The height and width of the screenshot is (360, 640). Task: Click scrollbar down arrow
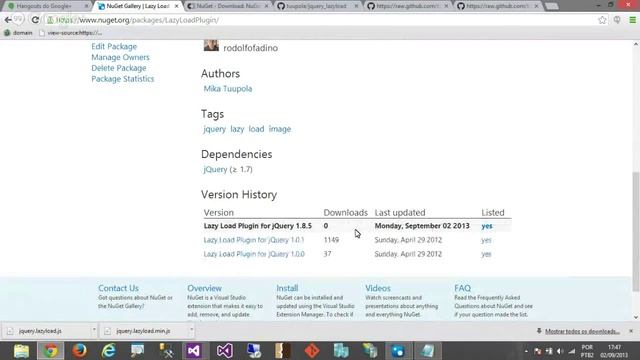click(636, 317)
